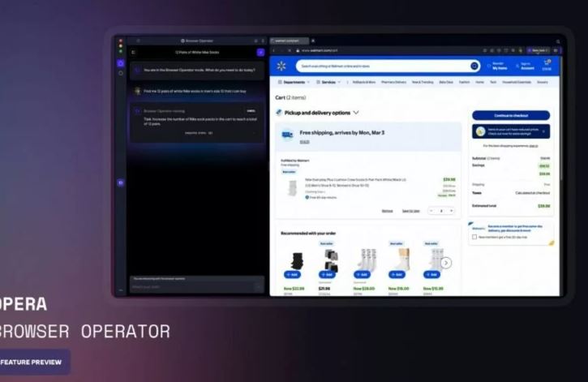The width and height of the screenshot is (588, 382).
Task: Click the Save for later link
Action: click(411, 210)
